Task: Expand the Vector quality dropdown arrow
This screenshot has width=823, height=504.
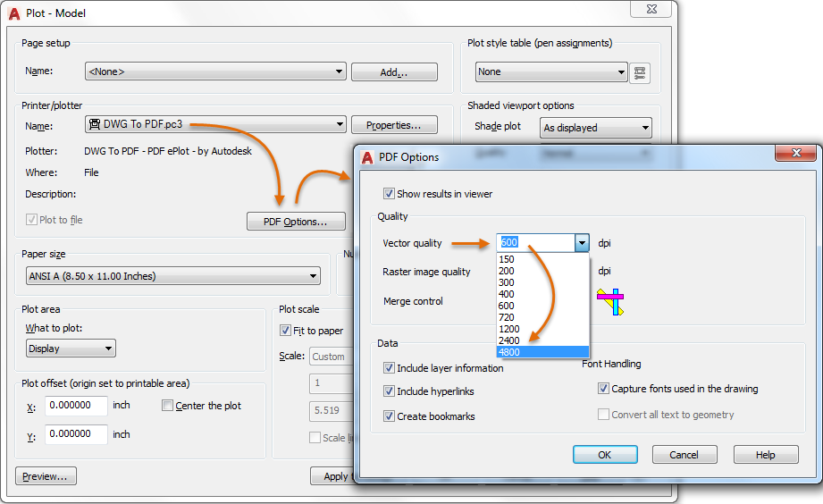Action: click(582, 243)
